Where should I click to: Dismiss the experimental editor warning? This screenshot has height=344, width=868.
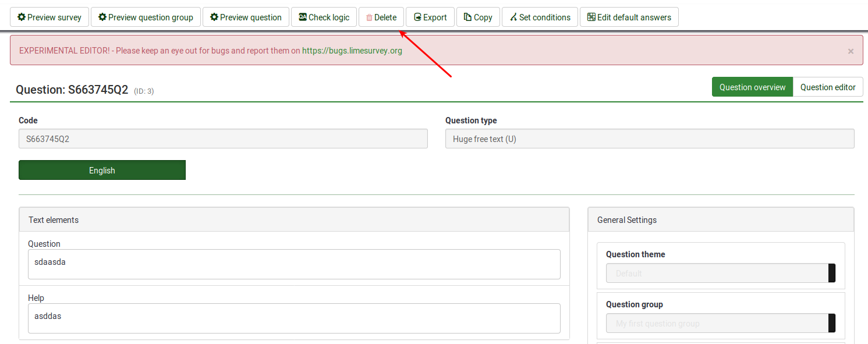pos(851,51)
